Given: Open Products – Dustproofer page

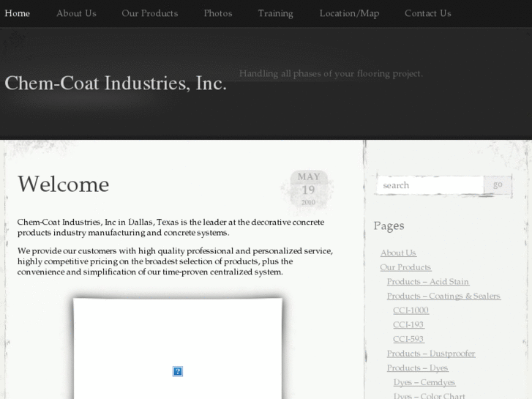Looking at the screenshot, I should coord(431,353).
